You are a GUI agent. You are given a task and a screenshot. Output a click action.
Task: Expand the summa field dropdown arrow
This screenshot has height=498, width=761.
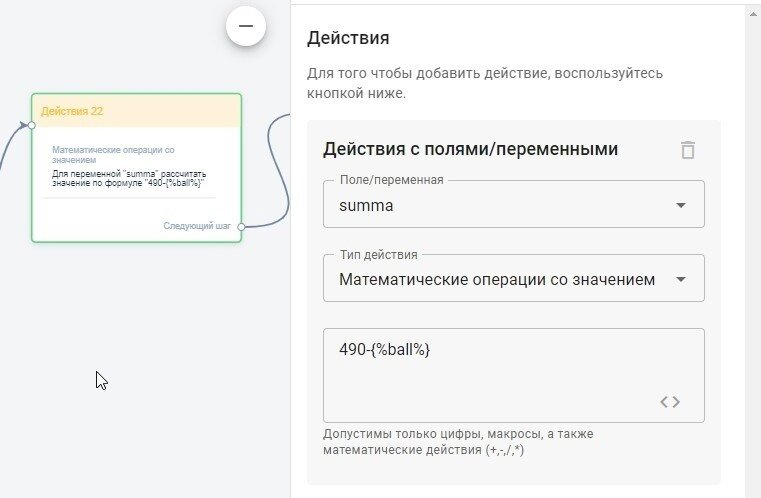[x=680, y=205]
